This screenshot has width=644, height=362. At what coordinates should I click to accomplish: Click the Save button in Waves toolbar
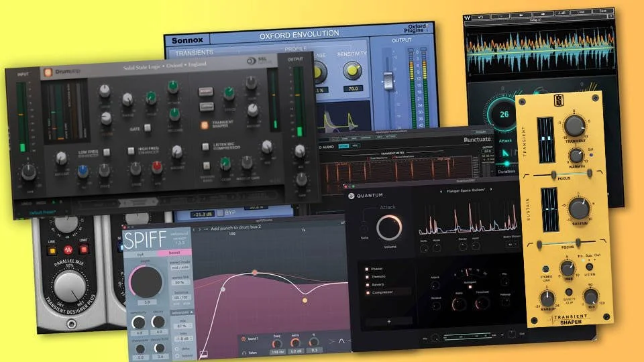(603, 11)
